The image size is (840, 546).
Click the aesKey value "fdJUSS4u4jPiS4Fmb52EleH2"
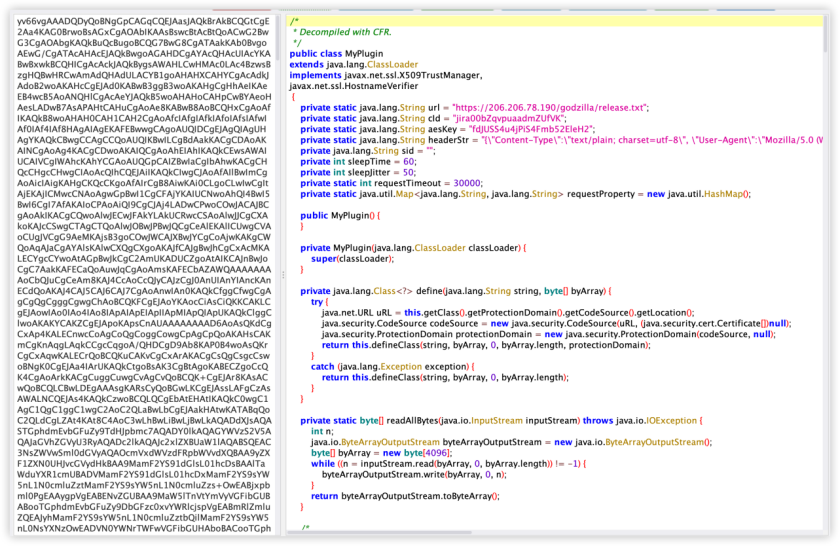(x=532, y=129)
